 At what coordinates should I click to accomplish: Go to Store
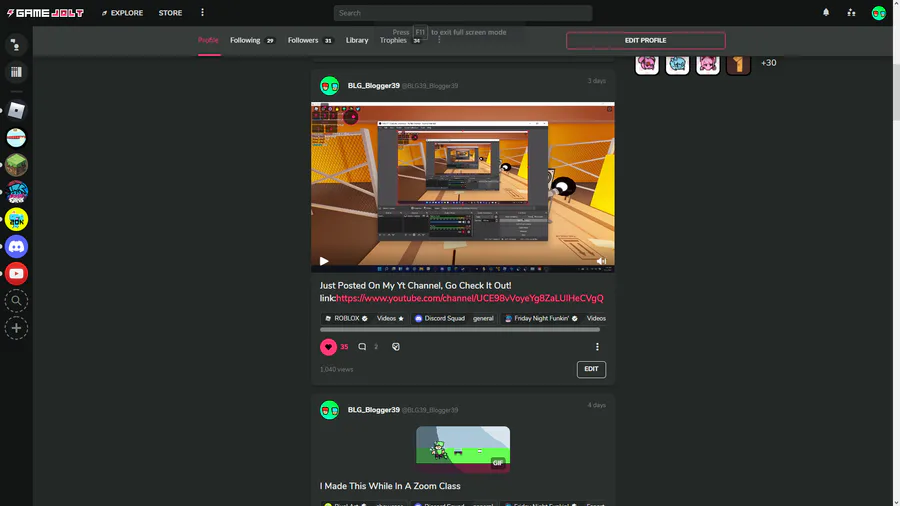pos(170,13)
